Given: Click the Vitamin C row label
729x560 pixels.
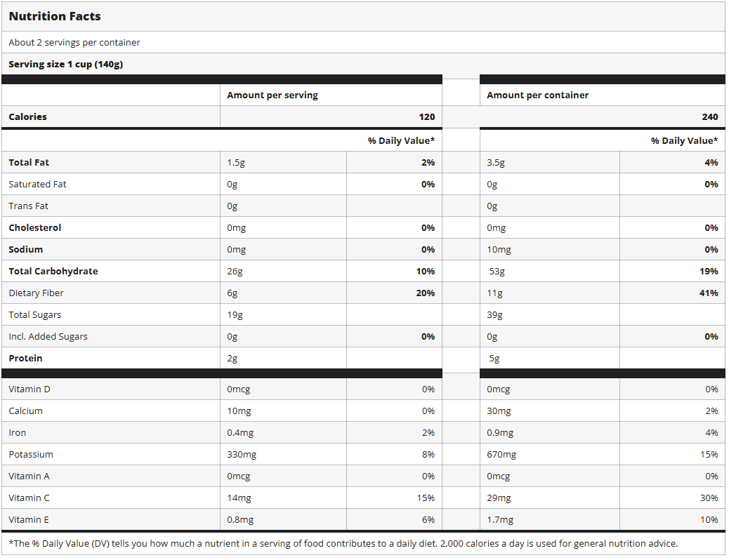Looking at the screenshot, I should click(29, 498).
